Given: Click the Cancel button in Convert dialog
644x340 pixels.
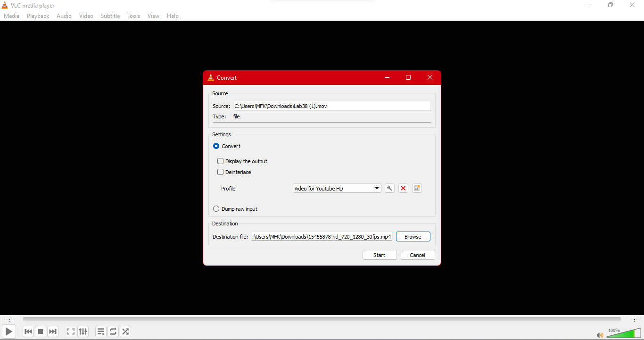Looking at the screenshot, I should [418, 255].
